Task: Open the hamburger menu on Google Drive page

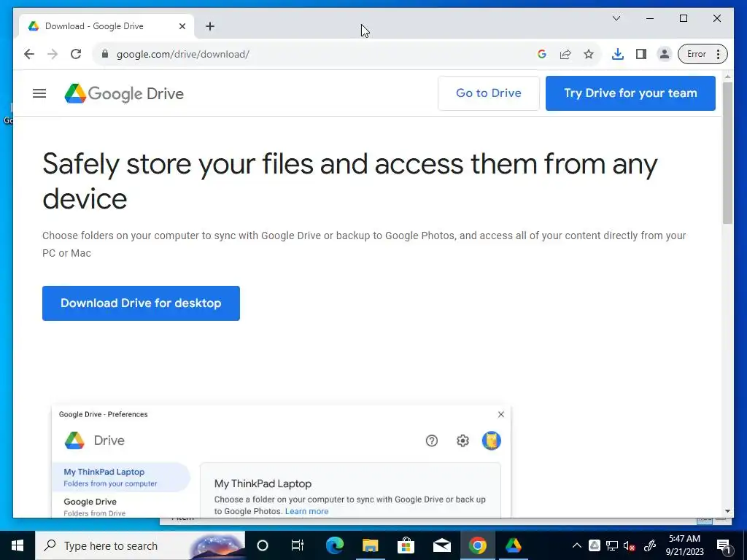Action: coord(39,93)
